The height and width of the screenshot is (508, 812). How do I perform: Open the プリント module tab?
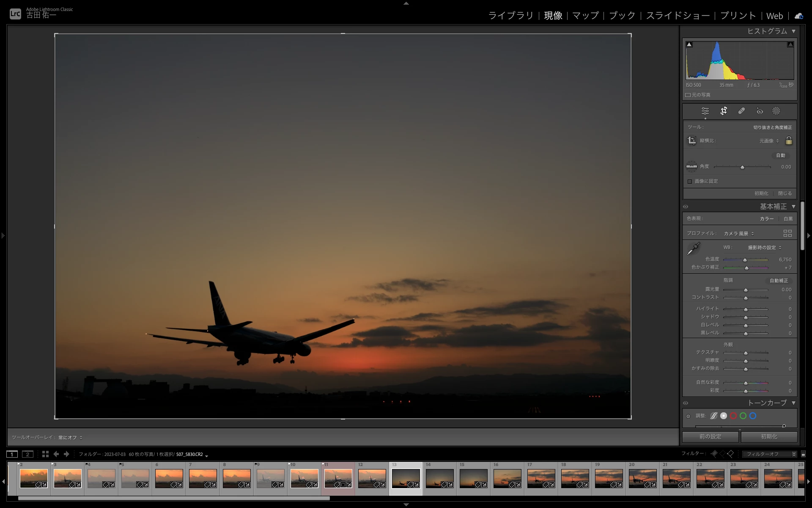[x=738, y=16]
